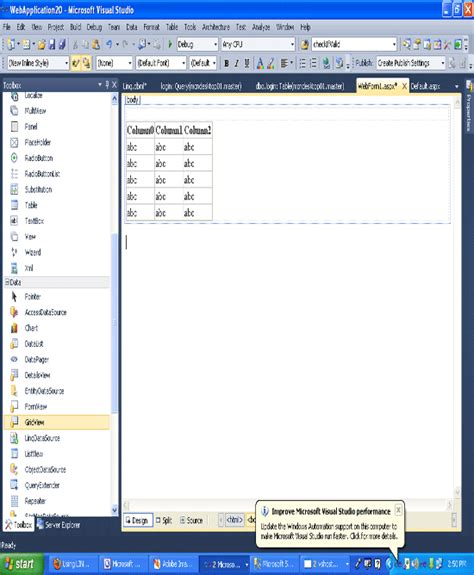Open the Architecture menu

coord(216,27)
